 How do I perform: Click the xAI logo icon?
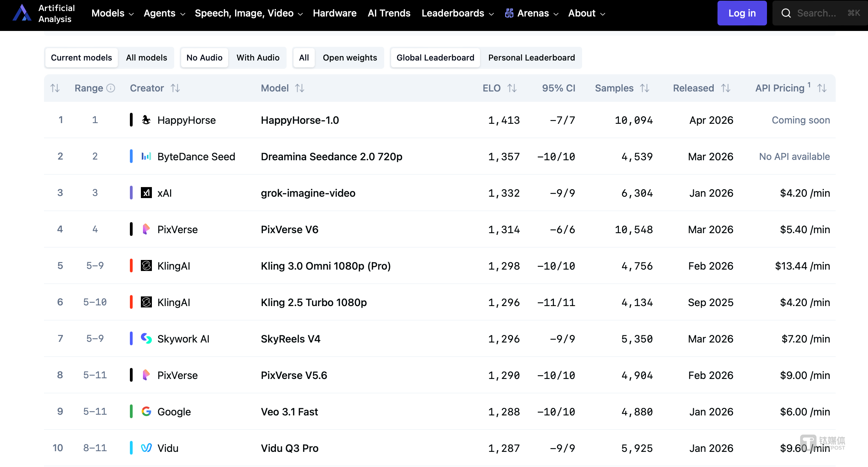(146, 193)
